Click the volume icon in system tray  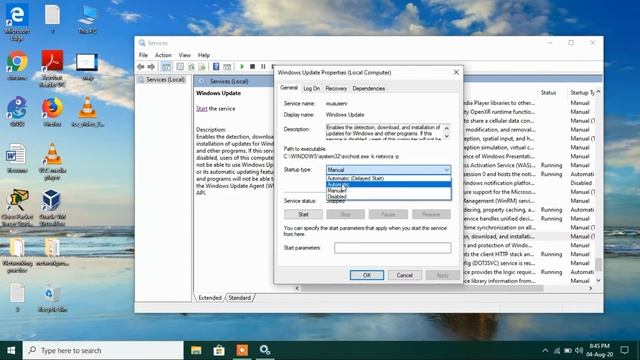(x=578, y=350)
